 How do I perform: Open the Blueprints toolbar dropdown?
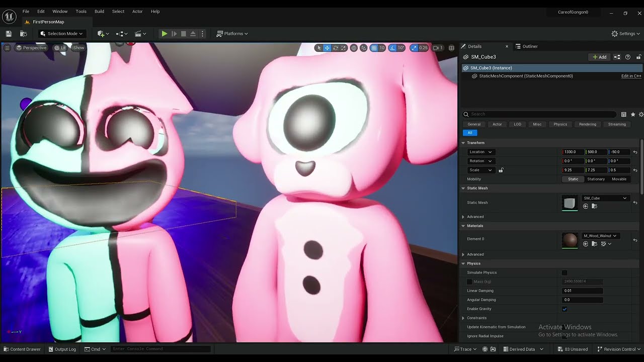[122, 34]
